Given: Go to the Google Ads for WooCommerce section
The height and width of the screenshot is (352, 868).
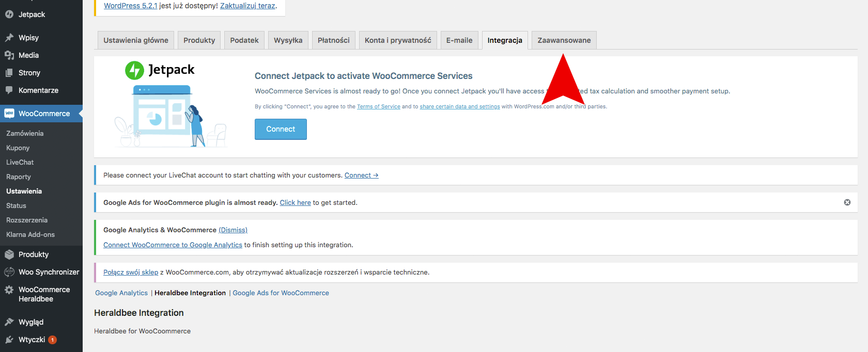Looking at the screenshot, I should coord(281,293).
